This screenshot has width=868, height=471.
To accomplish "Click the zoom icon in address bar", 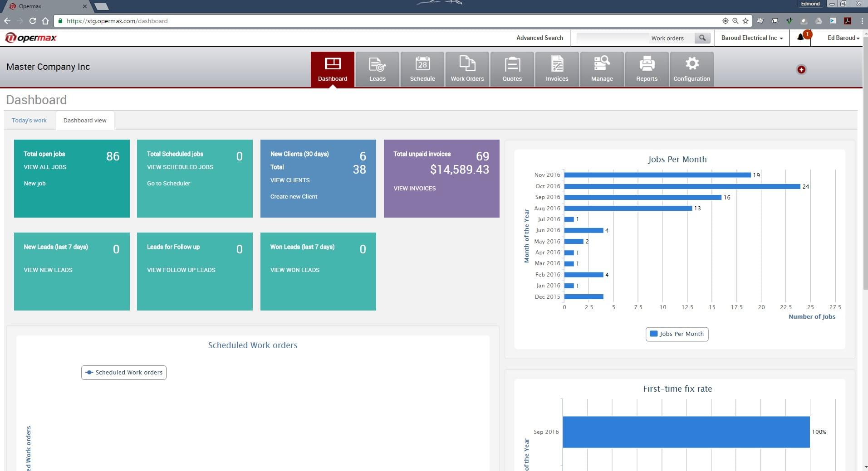I will (x=735, y=21).
